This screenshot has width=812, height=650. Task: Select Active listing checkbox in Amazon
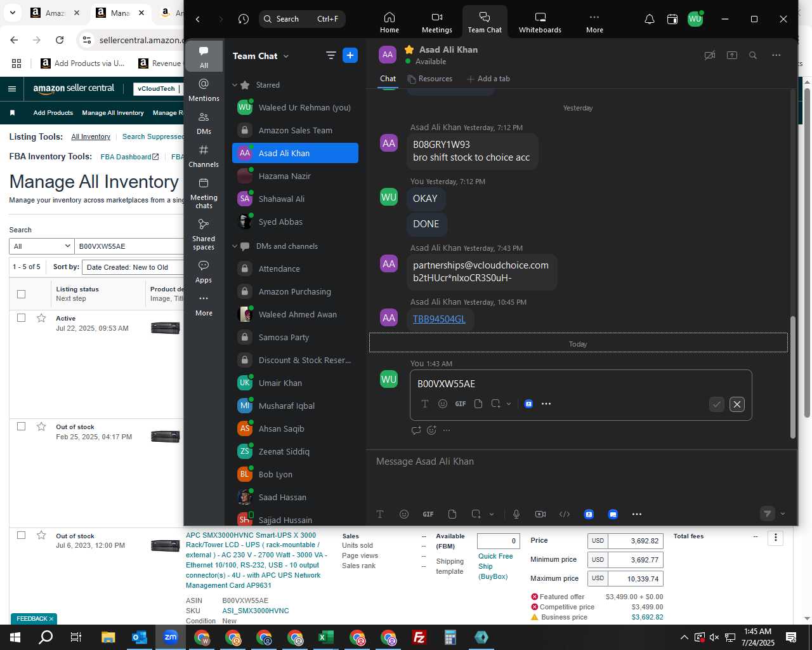(x=21, y=318)
